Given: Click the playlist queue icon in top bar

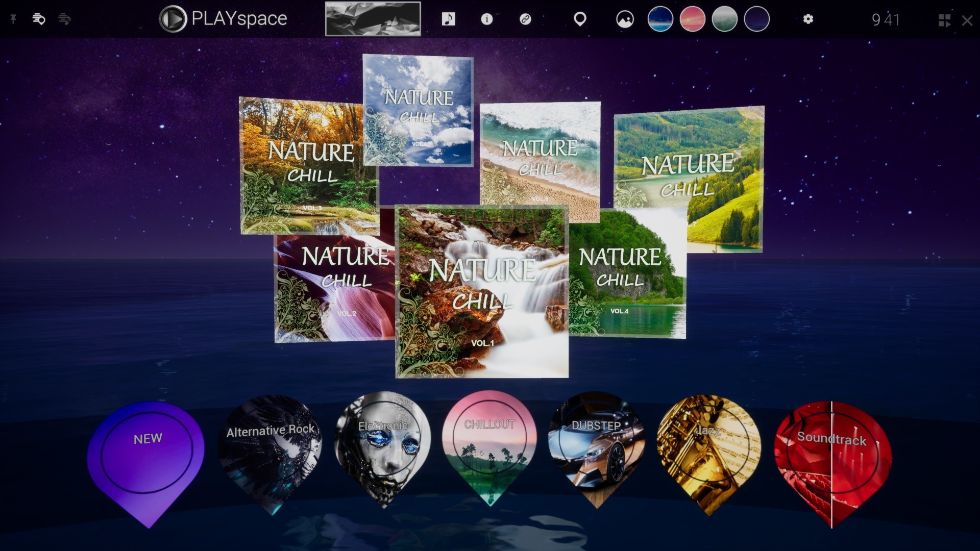Looking at the screenshot, I should 65,19.
